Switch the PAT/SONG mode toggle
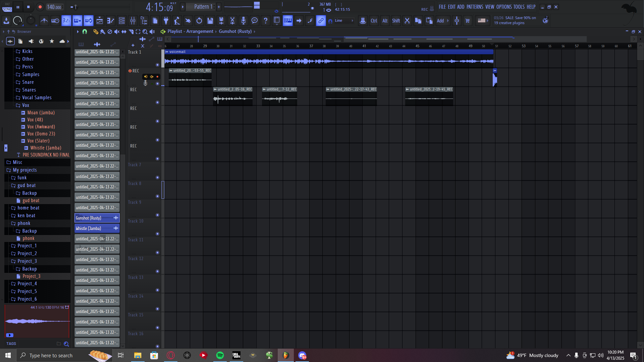The height and width of the screenshot is (362, 644). [x=7, y=7]
